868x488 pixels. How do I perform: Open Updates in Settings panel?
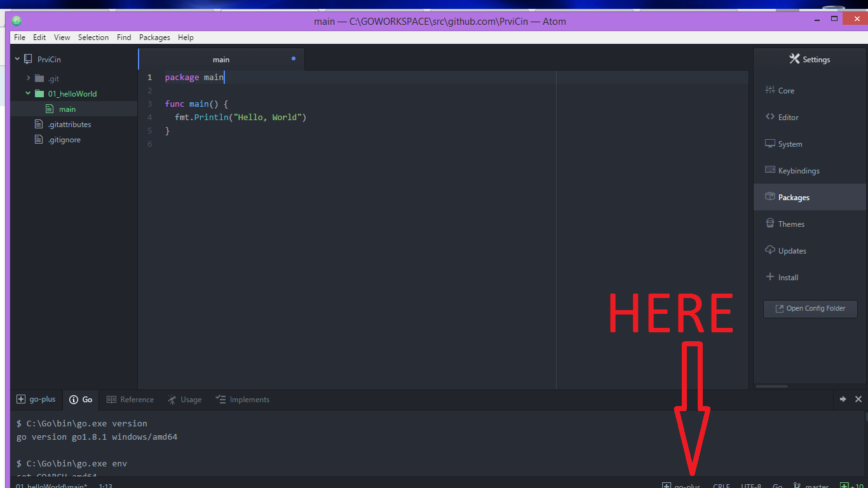[792, 251]
